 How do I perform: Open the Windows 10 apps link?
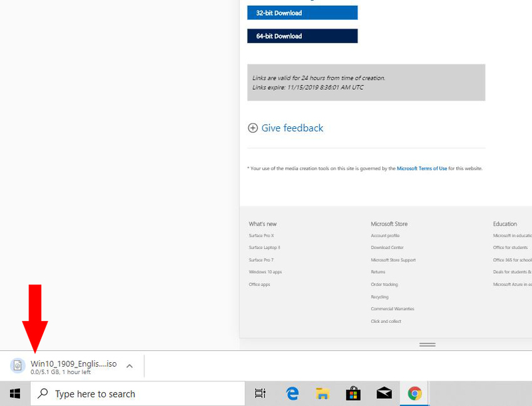pyautogui.click(x=265, y=272)
